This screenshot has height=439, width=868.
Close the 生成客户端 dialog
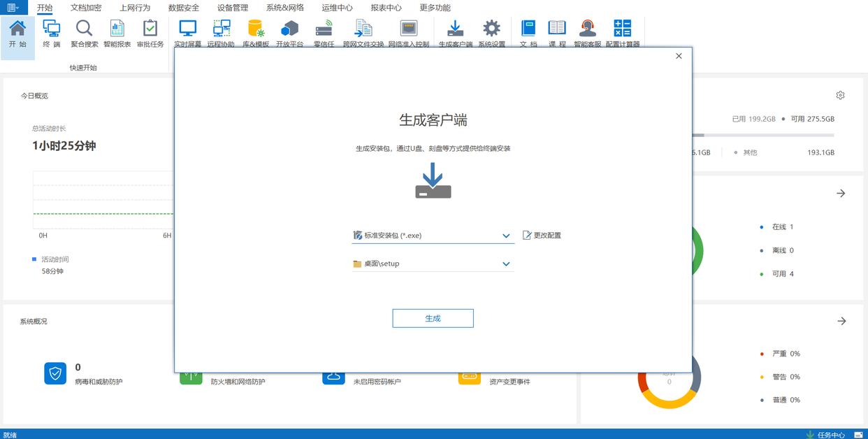point(679,56)
